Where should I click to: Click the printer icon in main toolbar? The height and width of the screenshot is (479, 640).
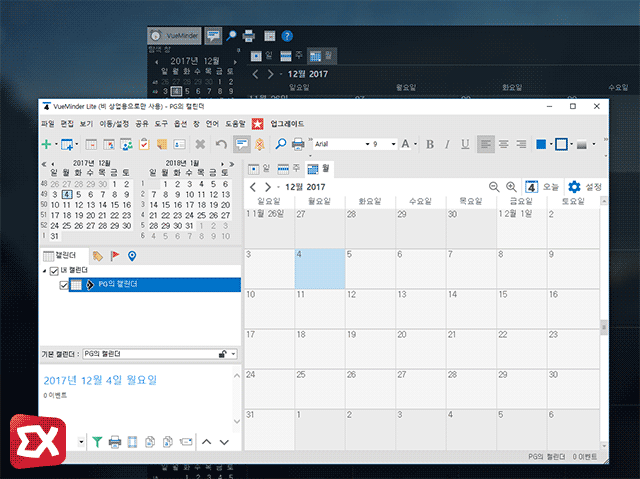(298, 144)
